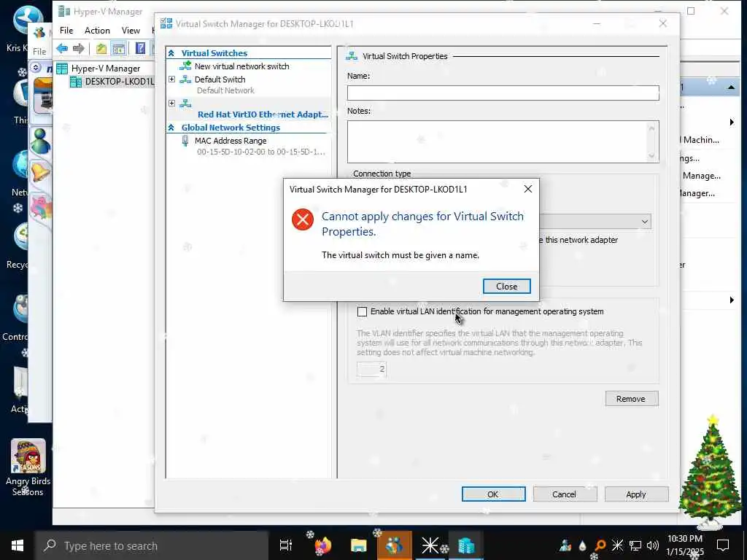
Task: Click the unnamed switch network icon
Action: (x=185, y=104)
